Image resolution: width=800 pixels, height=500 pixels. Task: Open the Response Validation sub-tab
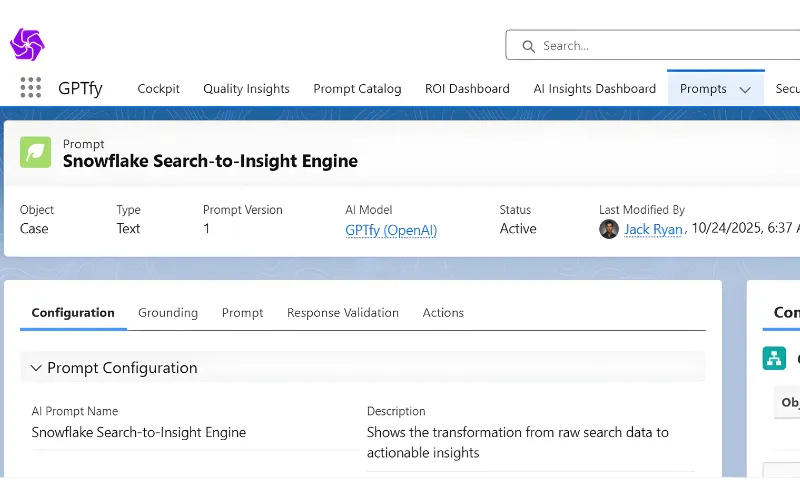(343, 313)
